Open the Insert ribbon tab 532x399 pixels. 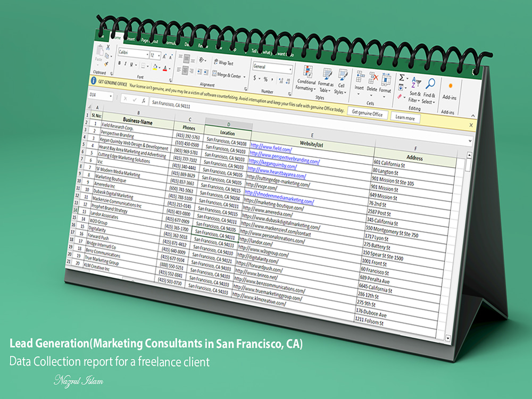(131, 39)
